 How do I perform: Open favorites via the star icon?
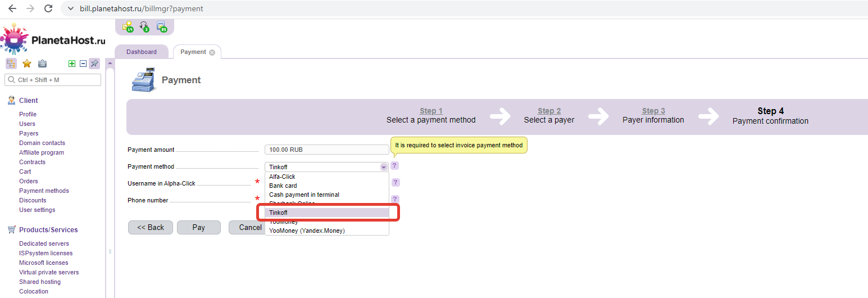(x=26, y=64)
